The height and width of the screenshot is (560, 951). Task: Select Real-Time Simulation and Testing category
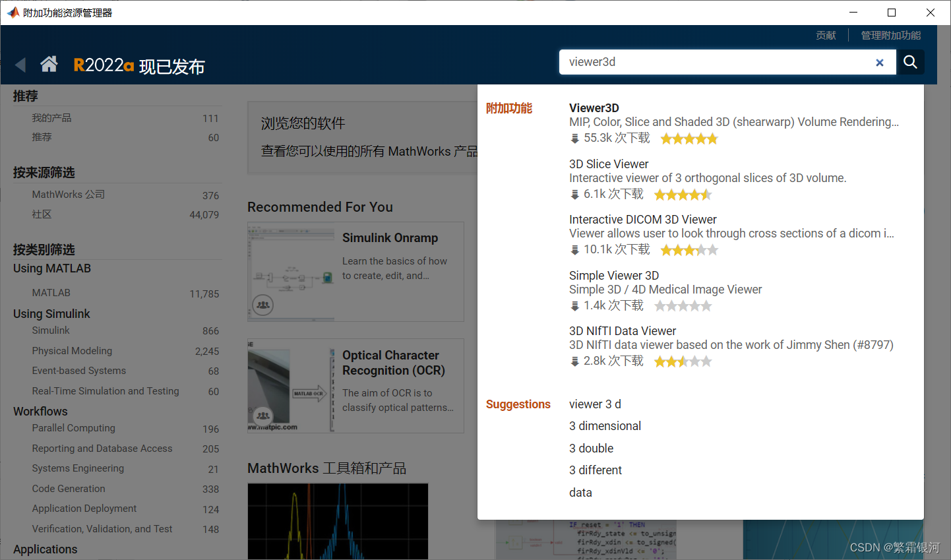[x=106, y=391]
